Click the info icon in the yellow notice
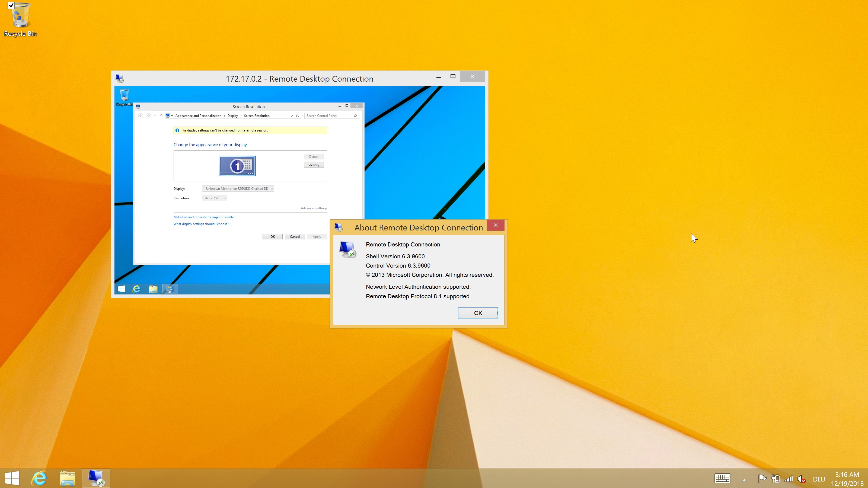 tap(177, 130)
